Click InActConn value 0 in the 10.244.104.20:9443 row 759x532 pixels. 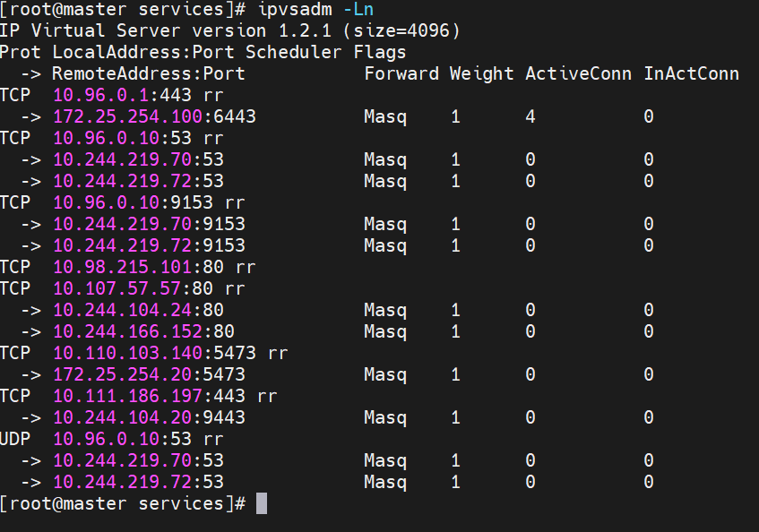(x=649, y=417)
